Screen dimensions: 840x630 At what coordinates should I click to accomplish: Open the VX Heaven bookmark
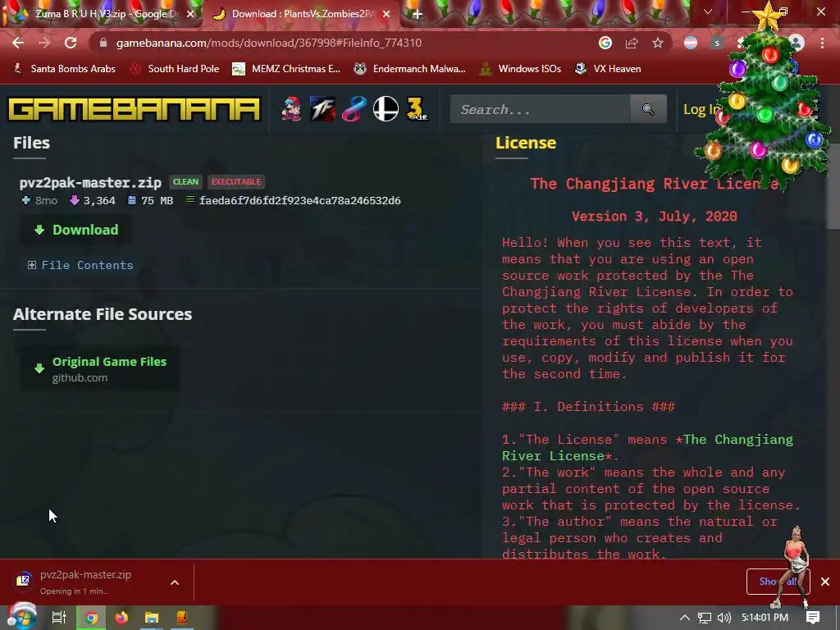[608, 69]
